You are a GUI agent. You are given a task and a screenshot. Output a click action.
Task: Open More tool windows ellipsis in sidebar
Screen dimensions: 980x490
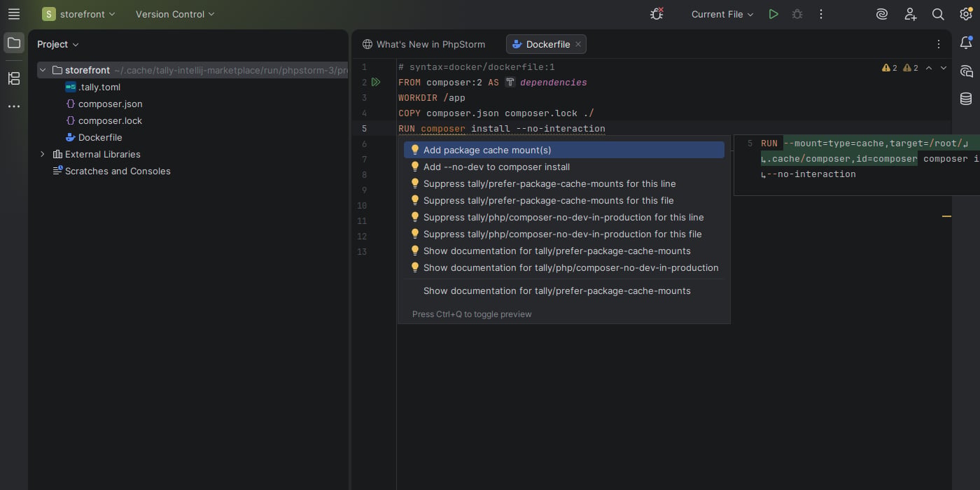tap(14, 106)
